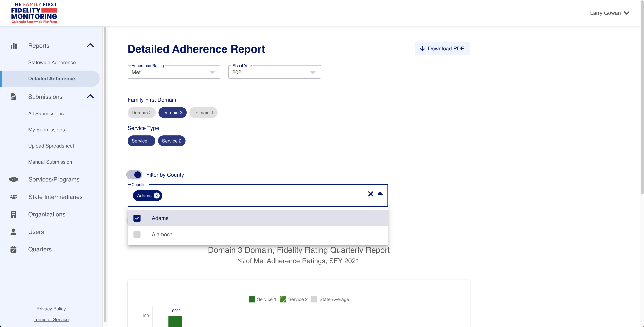Remove the Adams county chip
This screenshot has width=644, height=327.
pos(156,196)
